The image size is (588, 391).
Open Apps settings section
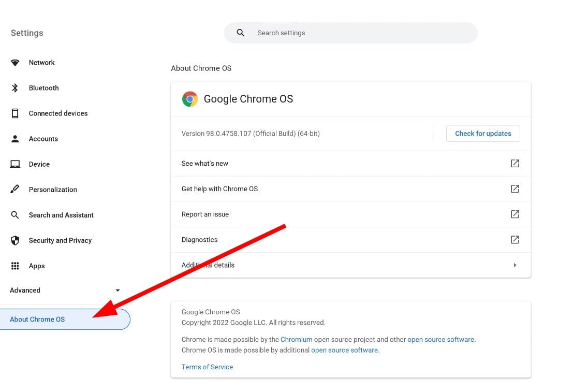(37, 266)
